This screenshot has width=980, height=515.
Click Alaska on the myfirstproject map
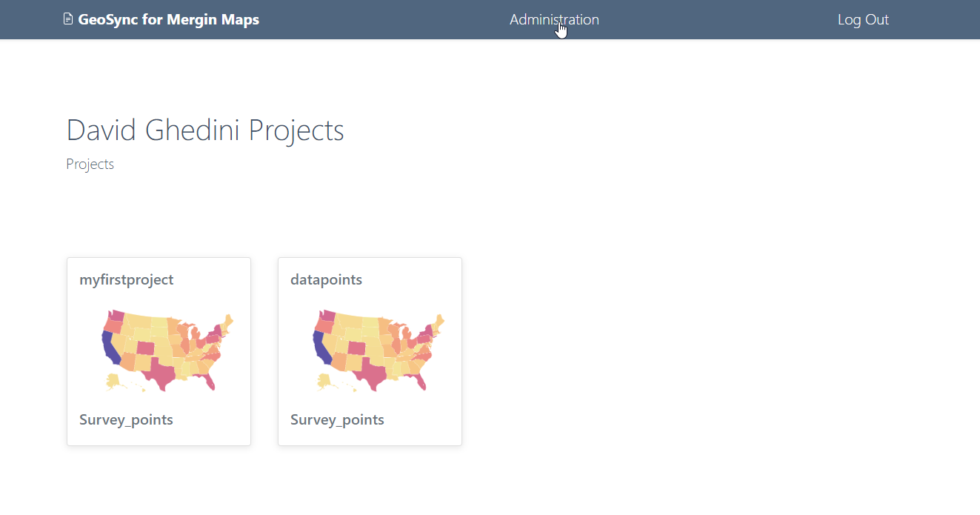click(113, 381)
